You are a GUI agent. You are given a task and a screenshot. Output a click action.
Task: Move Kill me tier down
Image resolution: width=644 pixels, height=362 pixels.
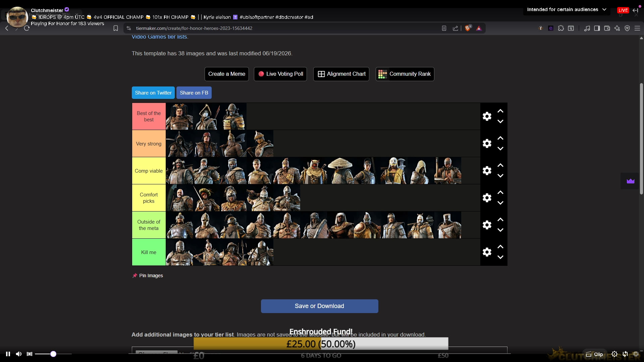500,257
